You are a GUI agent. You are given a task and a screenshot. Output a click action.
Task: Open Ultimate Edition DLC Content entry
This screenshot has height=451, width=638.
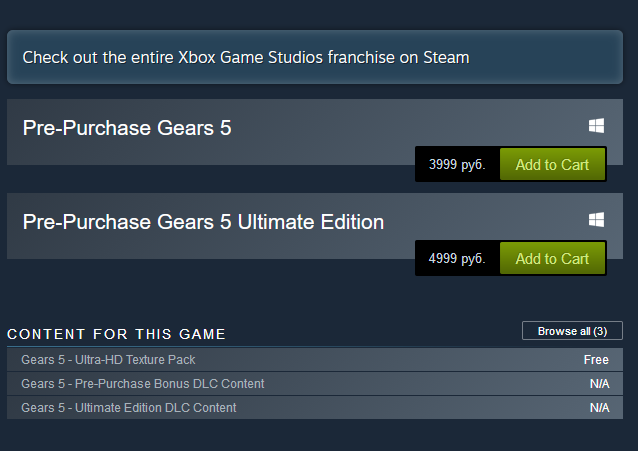[129, 408]
